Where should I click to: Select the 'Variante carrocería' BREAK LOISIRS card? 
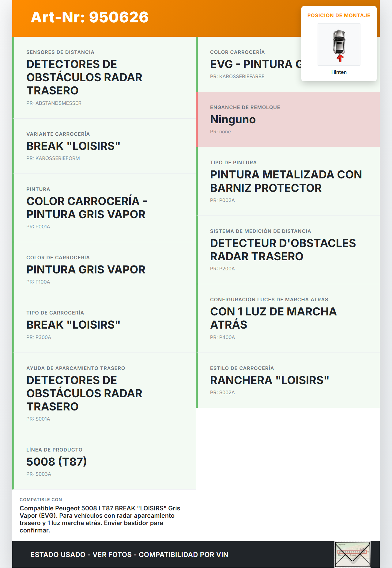104,146
